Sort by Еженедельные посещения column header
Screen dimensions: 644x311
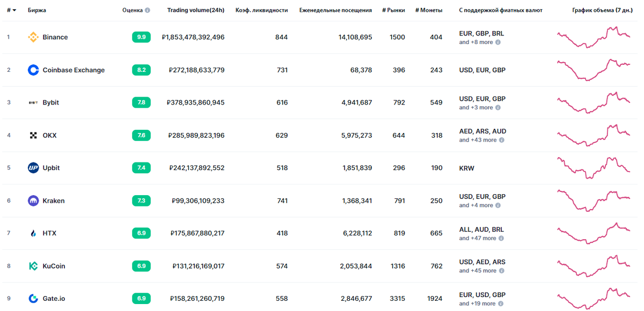click(335, 10)
